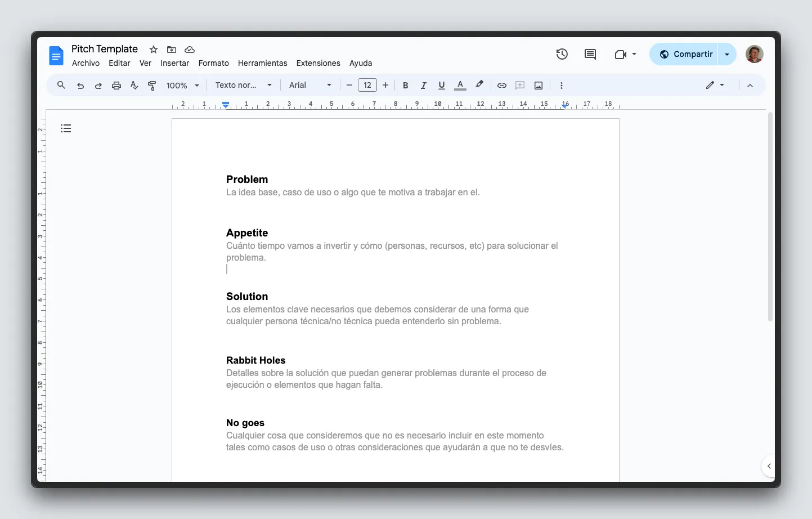Toggle underline formatting
This screenshot has height=519, width=812.
pos(441,85)
